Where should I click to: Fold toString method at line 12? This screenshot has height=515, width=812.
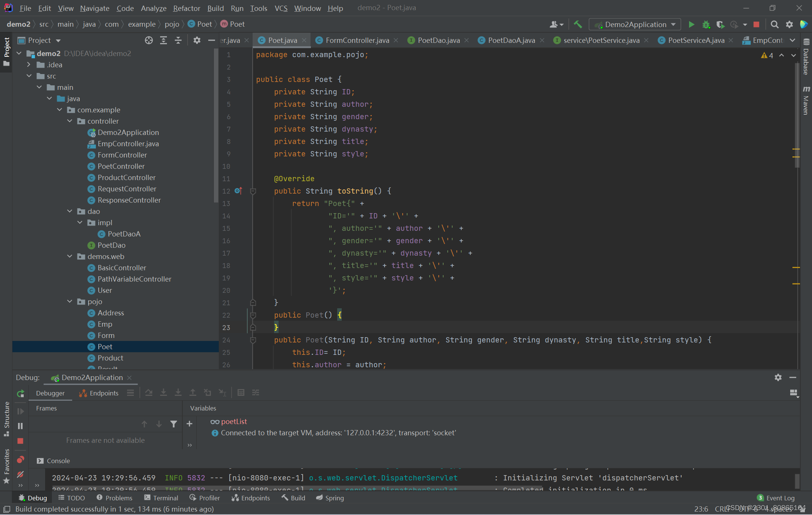coord(253,191)
